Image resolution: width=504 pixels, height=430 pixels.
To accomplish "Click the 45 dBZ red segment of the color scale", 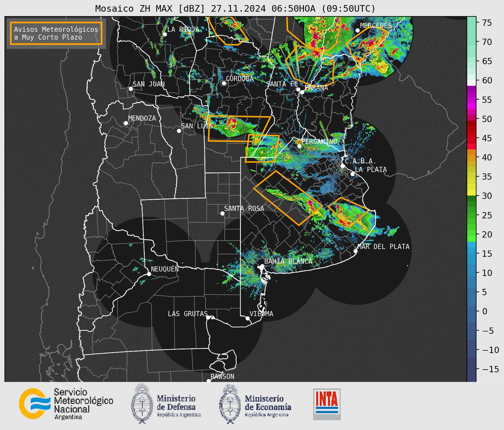I will tap(471, 138).
